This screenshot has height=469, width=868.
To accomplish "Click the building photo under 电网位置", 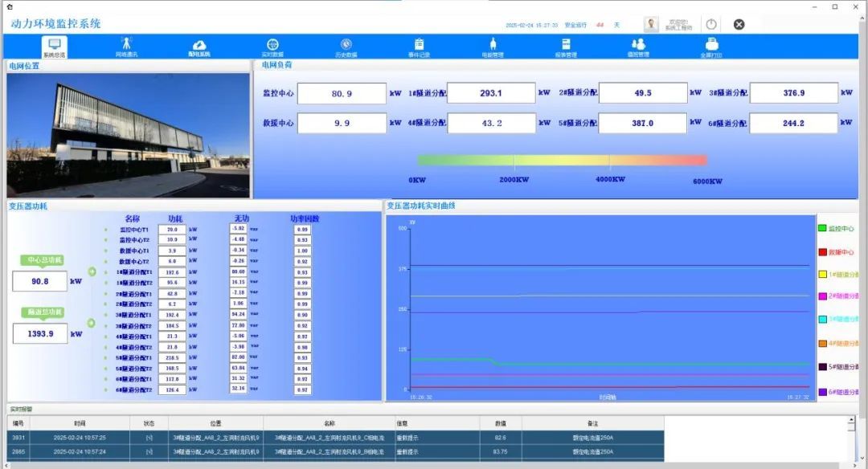I will 128,135.
